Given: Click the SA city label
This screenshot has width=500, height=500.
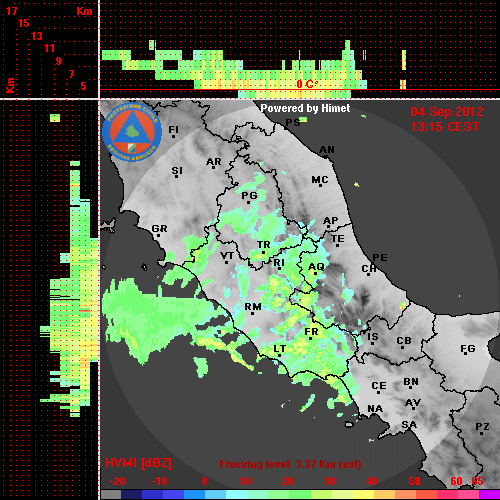Looking at the screenshot, I should pyautogui.click(x=409, y=425).
